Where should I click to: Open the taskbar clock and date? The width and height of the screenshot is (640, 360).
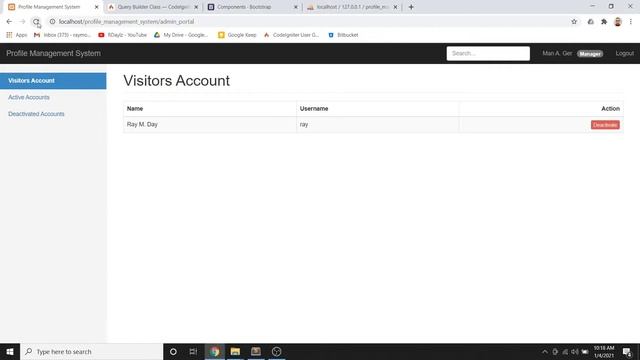point(604,351)
